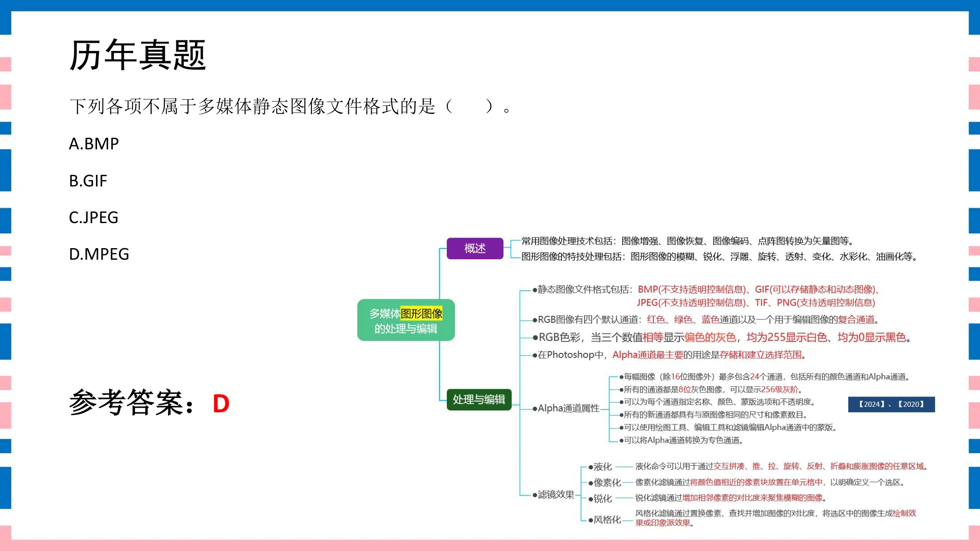980x551 pixels.
Task: Click the 像素化 filter item
Action: [x=605, y=482]
